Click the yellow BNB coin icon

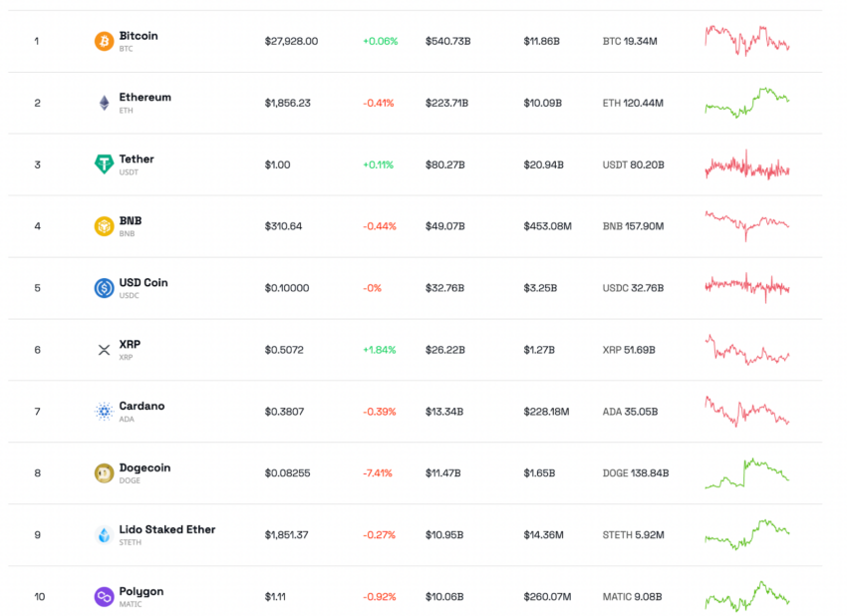pyautogui.click(x=104, y=226)
